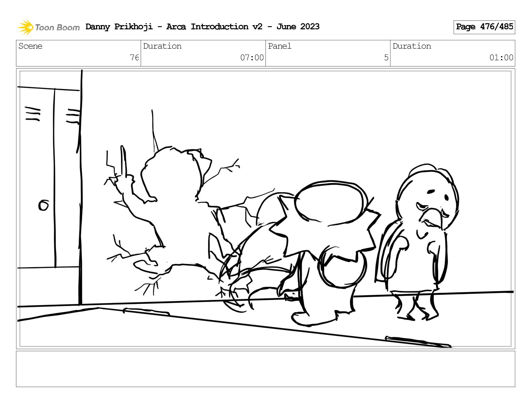Select the title 'Danny Prikhoji - Arca Introduction v2 - June 2023'

[x=202, y=27]
